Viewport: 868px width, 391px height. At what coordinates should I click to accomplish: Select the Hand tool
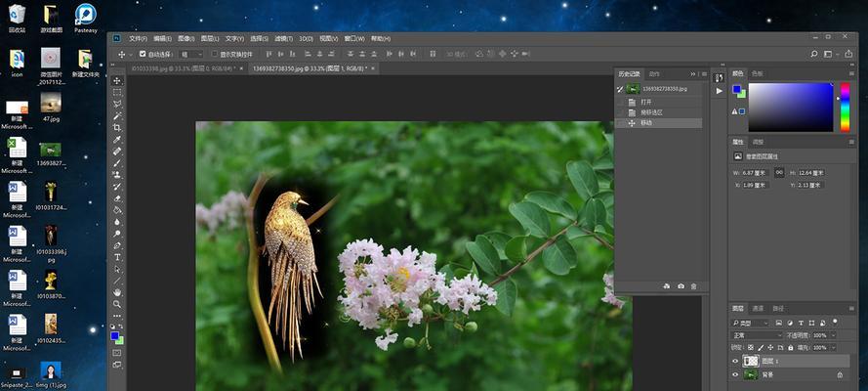point(117,292)
